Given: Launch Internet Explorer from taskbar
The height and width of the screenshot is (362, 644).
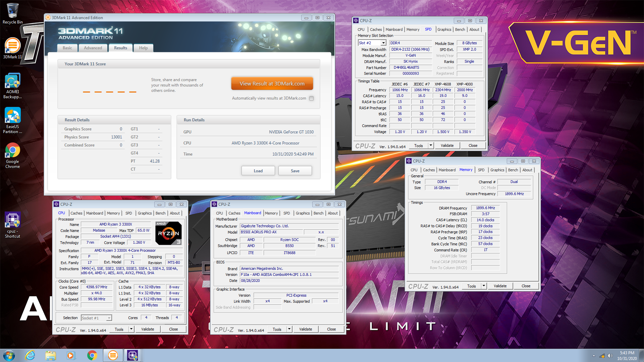Looking at the screenshot, I should click(30, 355).
